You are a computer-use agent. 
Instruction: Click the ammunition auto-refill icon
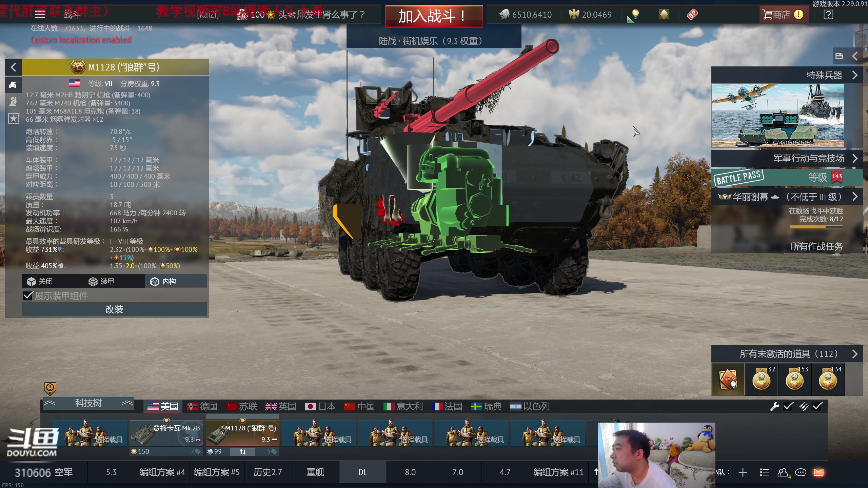(x=804, y=406)
